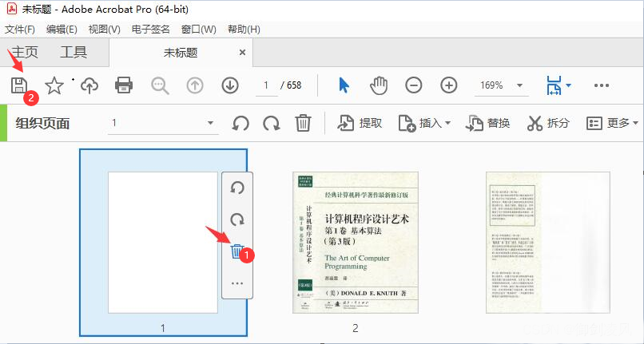Switch to the 工具 tab

pyautogui.click(x=74, y=52)
